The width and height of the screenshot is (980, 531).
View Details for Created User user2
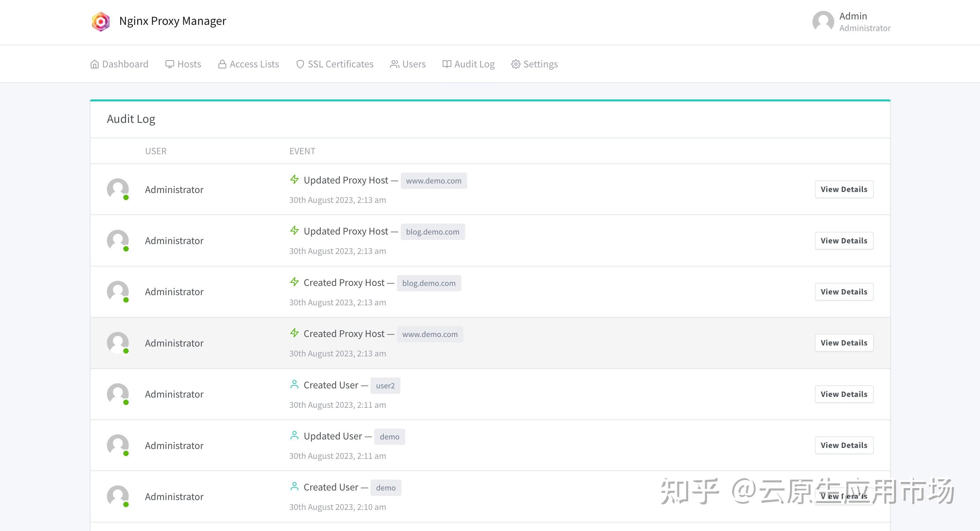tap(843, 394)
